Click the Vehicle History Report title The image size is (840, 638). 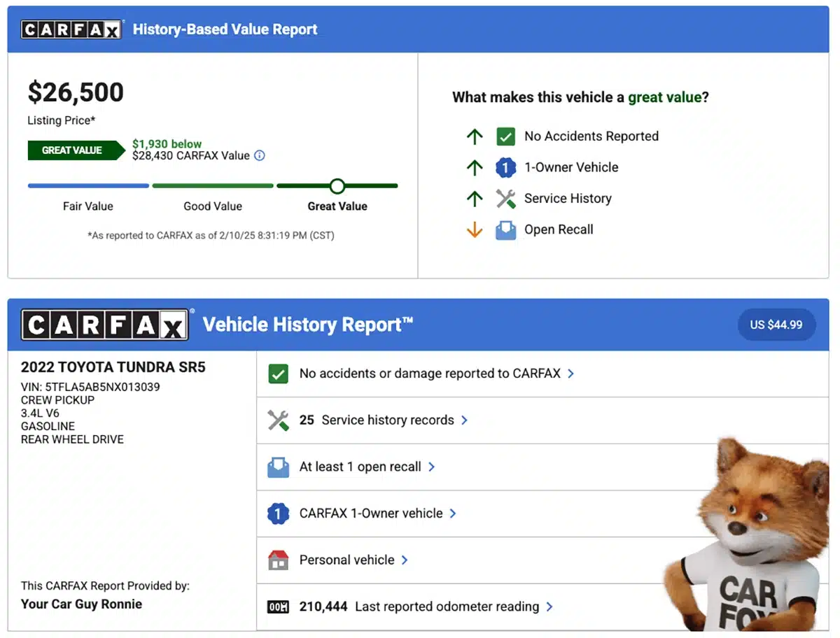pyautogui.click(x=308, y=325)
